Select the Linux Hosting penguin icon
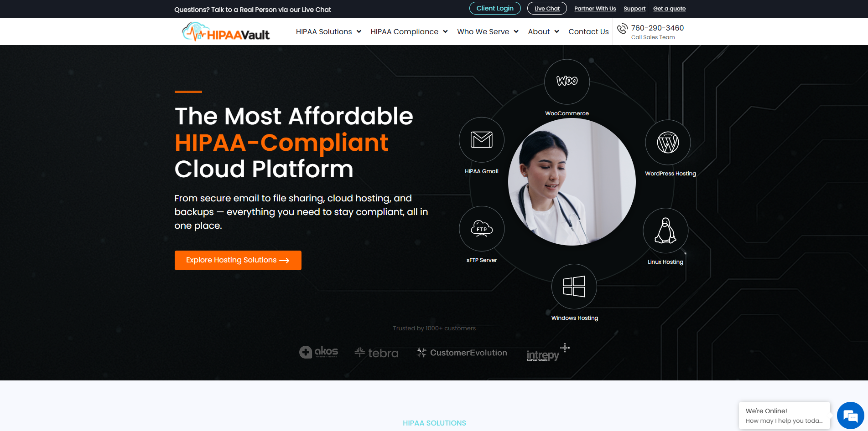Screen dimensions: 868x431 [665, 231]
